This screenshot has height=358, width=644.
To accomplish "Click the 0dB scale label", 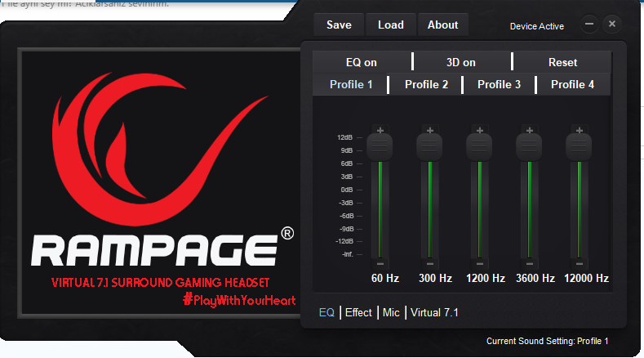I will point(347,190).
